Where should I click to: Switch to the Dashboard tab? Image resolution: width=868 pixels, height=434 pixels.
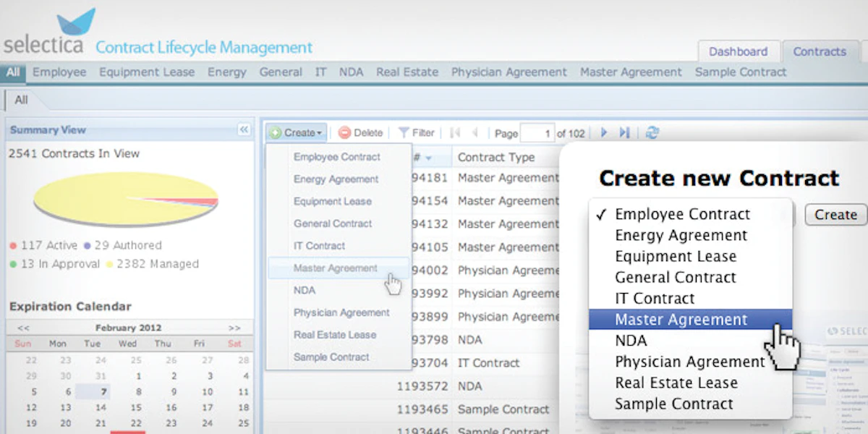point(738,51)
